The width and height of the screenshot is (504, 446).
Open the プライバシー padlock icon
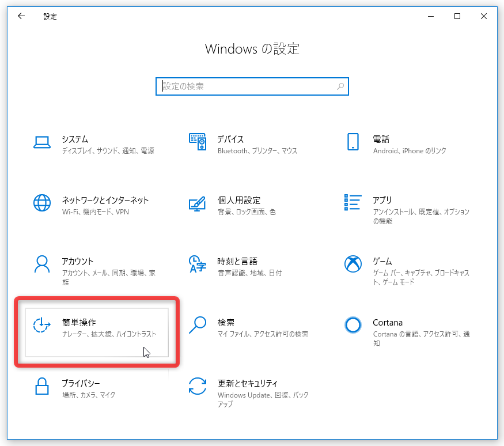(42, 386)
